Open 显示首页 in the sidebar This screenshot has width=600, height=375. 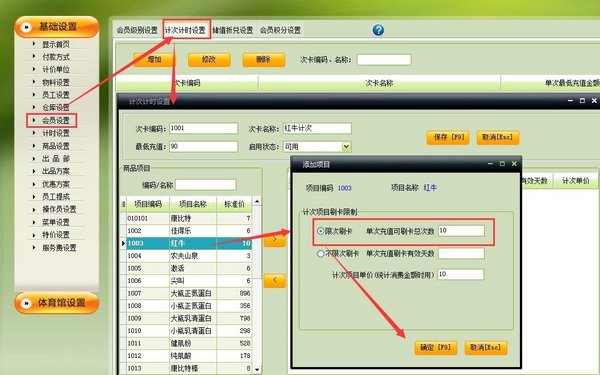tap(56, 44)
